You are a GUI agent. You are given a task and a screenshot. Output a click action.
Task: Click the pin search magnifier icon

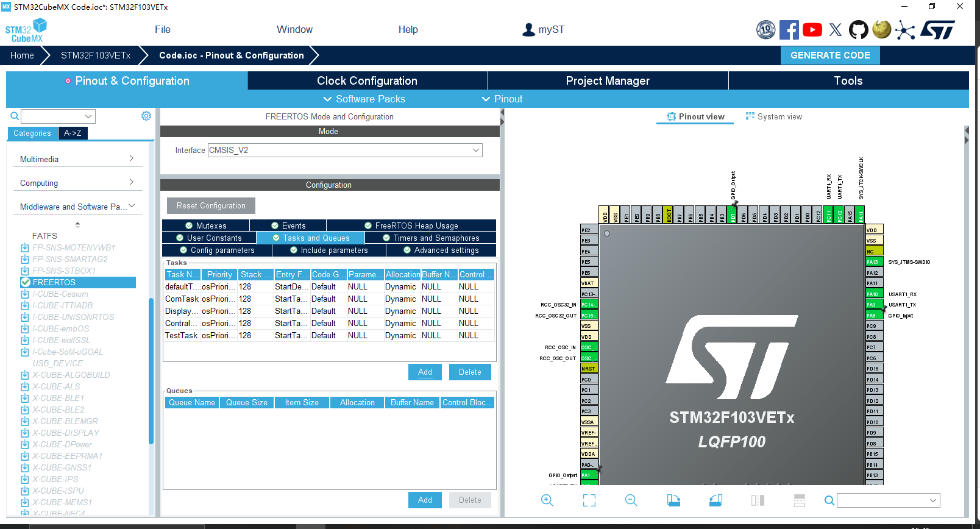click(829, 500)
